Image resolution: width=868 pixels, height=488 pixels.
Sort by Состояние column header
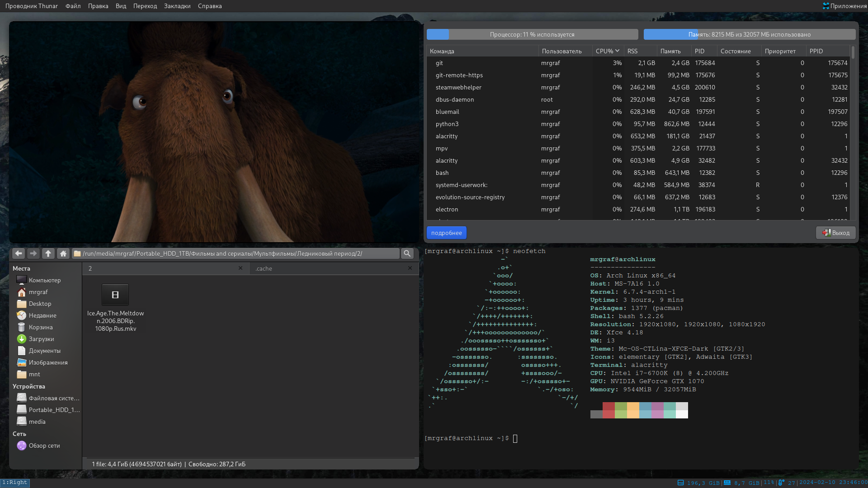(x=739, y=51)
